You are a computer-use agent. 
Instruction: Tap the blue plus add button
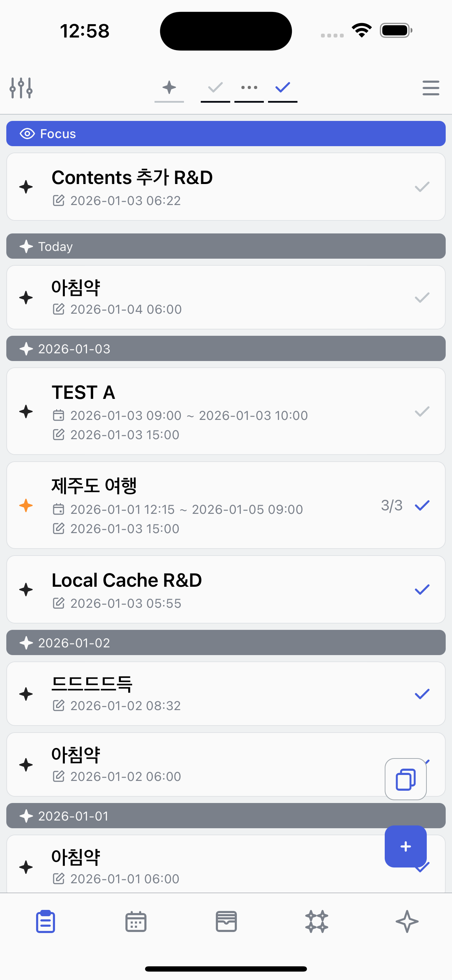click(406, 846)
